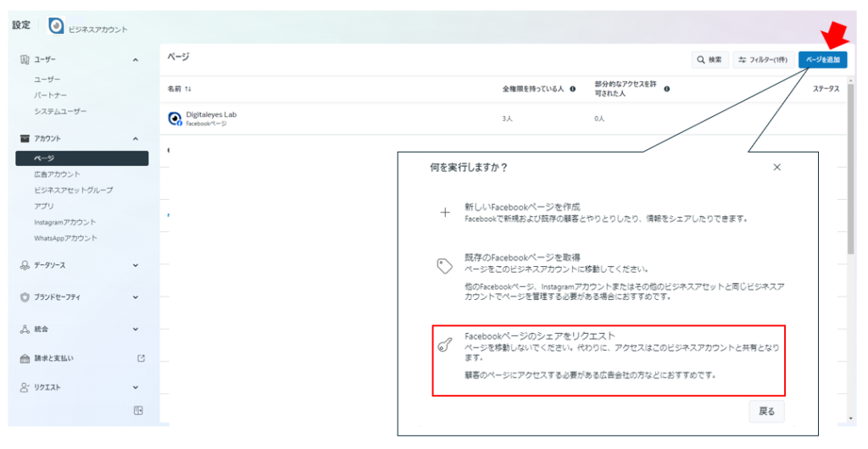Screen dimensions: 868x449
Task: Click the ステータス column header
Action: point(826,89)
